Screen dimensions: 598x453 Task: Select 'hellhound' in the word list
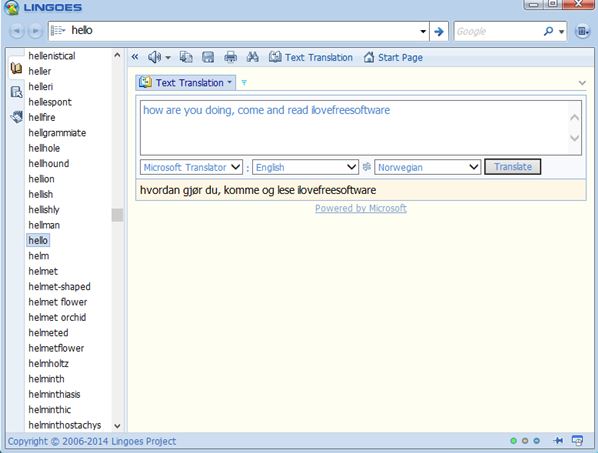[49, 164]
